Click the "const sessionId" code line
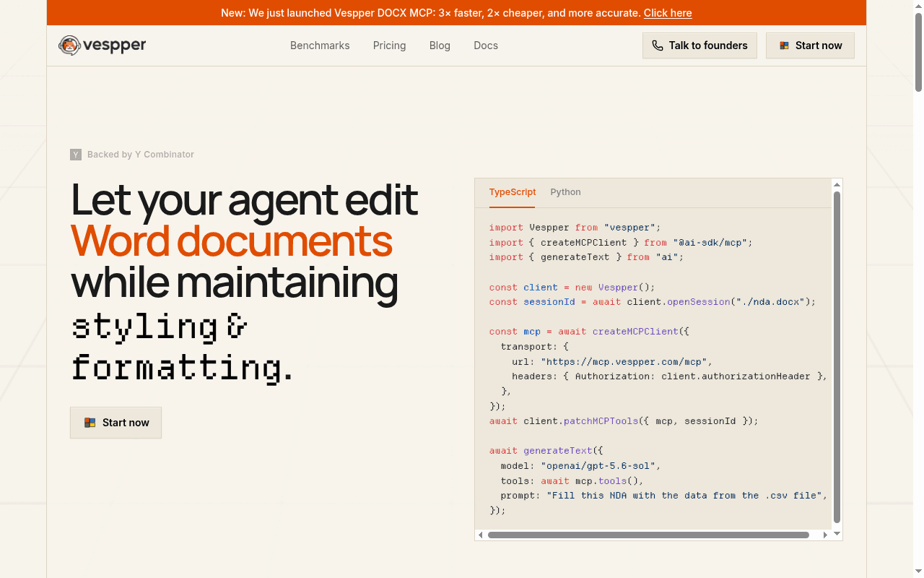Screen dimensions: 924x578 653,302
